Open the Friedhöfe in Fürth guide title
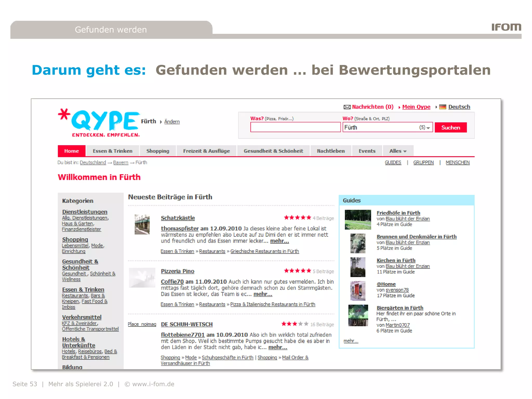Viewport: 532px width, 399px height. (398, 213)
